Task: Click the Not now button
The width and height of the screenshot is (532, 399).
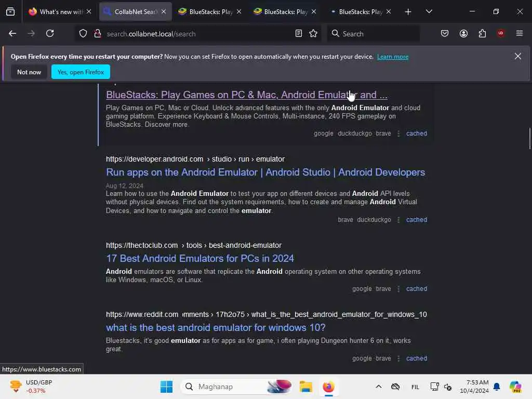Action: [29, 72]
